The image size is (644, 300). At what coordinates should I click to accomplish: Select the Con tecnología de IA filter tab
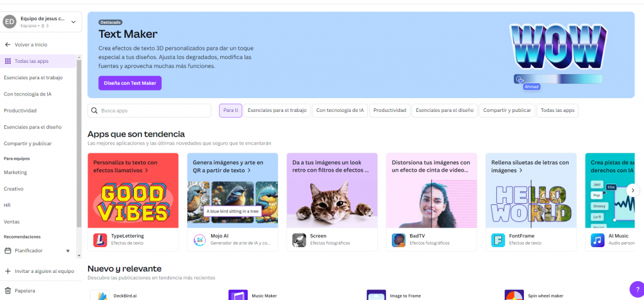pyautogui.click(x=340, y=111)
